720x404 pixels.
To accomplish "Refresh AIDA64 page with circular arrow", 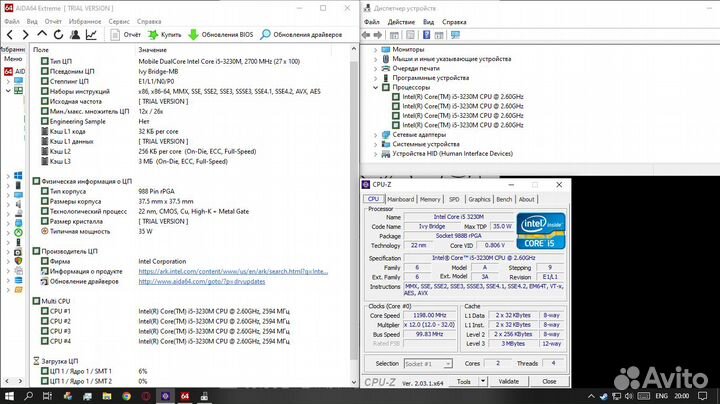I will 58,34.
